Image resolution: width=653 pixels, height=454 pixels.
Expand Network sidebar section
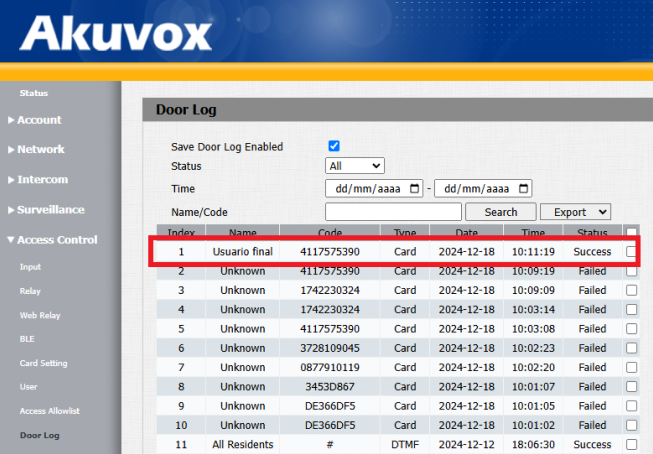point(36,150)
